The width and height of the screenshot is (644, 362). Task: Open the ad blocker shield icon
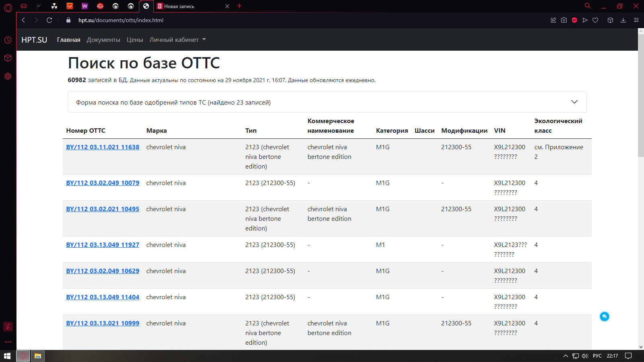pos(574,20)
